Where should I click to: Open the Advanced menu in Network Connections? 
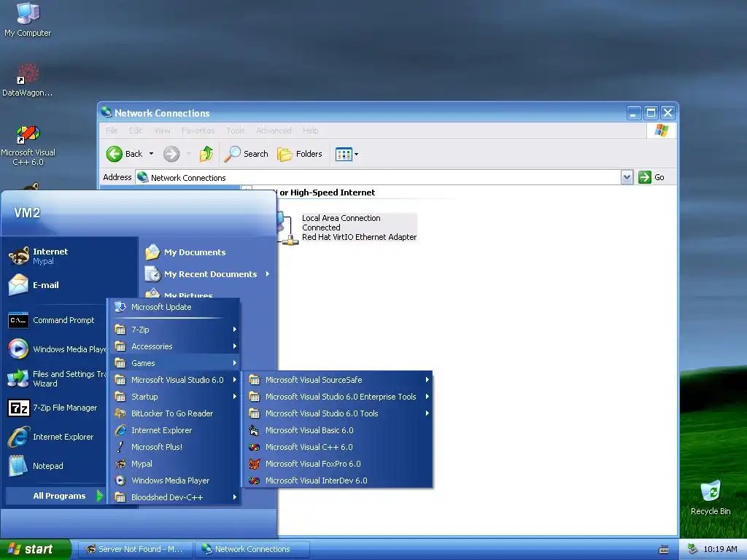click(x=274, y=131)
